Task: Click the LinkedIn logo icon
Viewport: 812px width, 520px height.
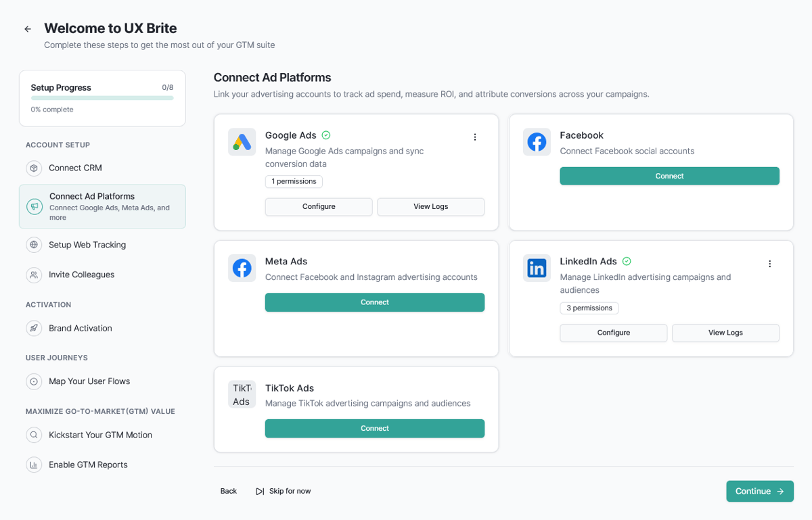Action: pyautogui.click(x=537, y=268)
